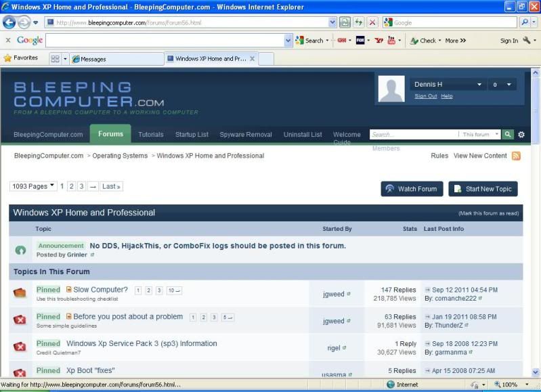Click the advanced search gear icon

click(521, 135)
